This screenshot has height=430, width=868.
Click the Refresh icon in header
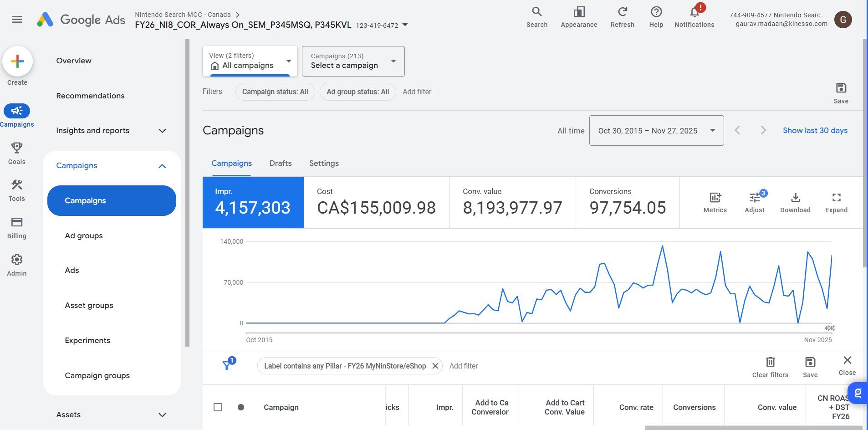point(622,12)
